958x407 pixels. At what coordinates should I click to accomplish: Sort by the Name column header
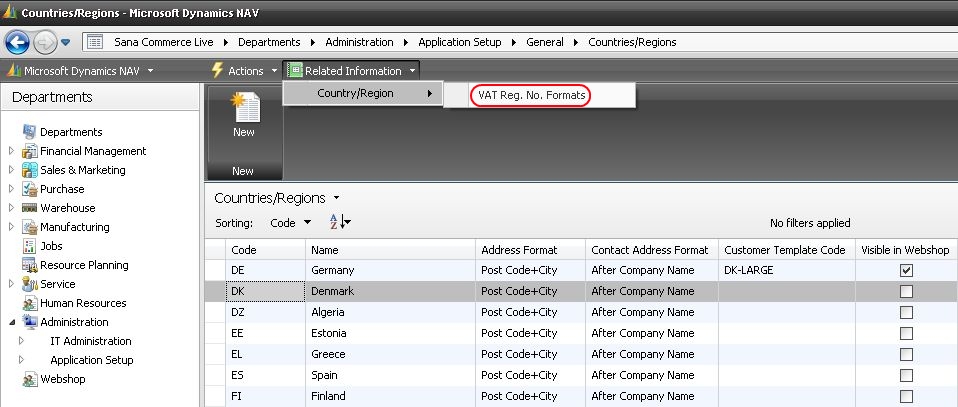pyautogui.click(x=390, y=249)
